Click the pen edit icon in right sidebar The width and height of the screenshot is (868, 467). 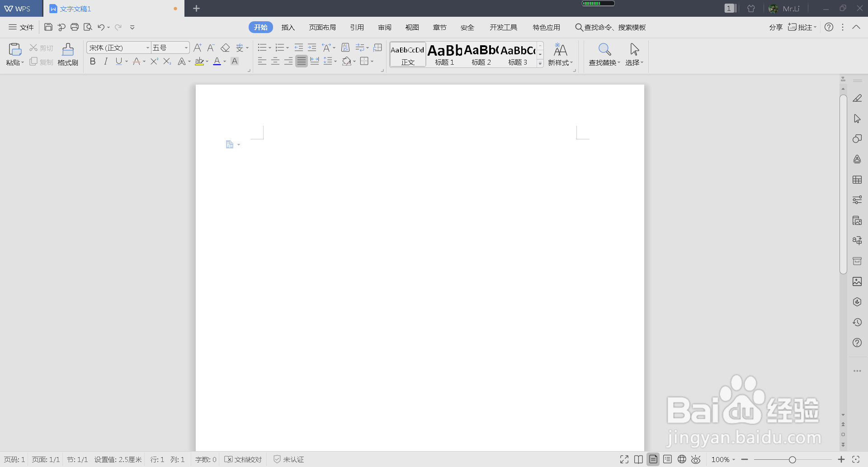(857, 98)
